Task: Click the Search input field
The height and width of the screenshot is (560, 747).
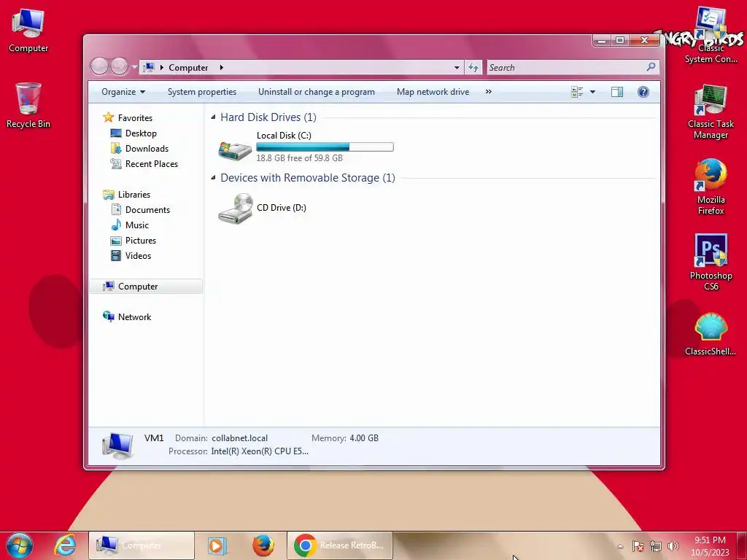Action: pos(565,68)
